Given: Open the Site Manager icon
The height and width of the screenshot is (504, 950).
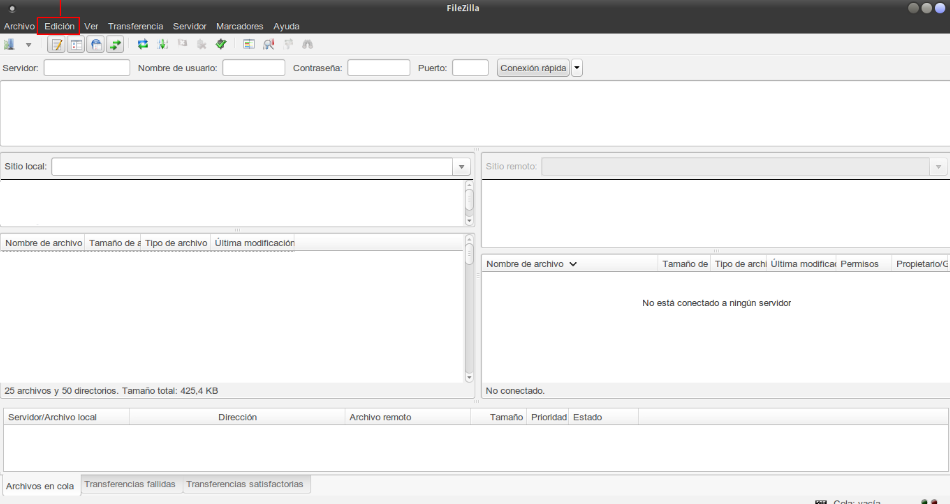Looking at the screenshot, I should click(x=10, y=44).
